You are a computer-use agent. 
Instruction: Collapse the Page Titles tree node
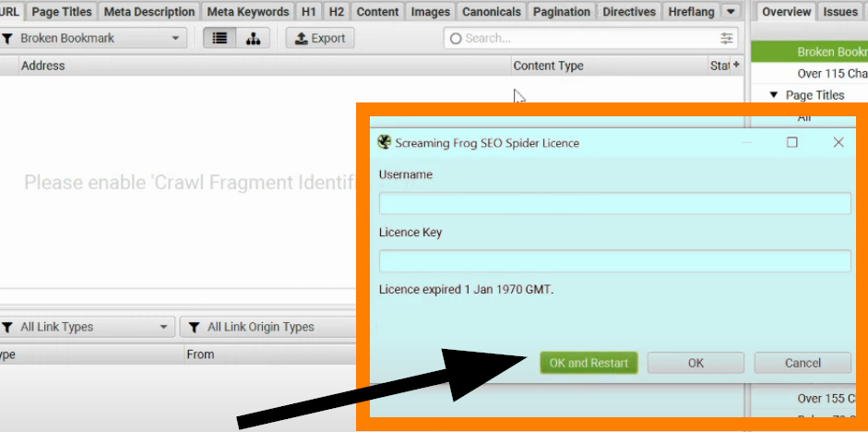[x=774, y=95]
